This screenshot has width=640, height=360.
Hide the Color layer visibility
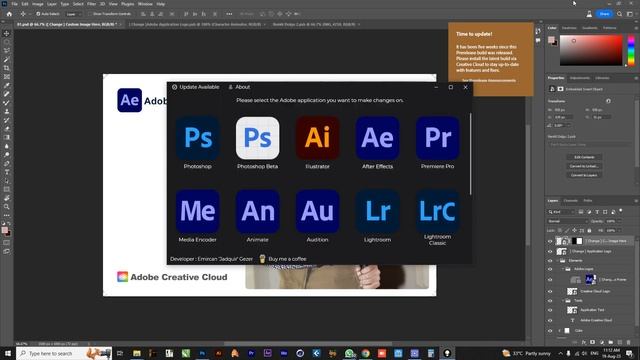click(550, 331)
